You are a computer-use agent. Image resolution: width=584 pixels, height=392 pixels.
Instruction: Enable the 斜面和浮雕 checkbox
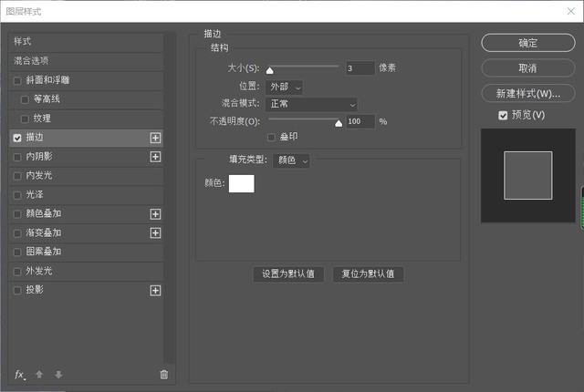point(17,80)
